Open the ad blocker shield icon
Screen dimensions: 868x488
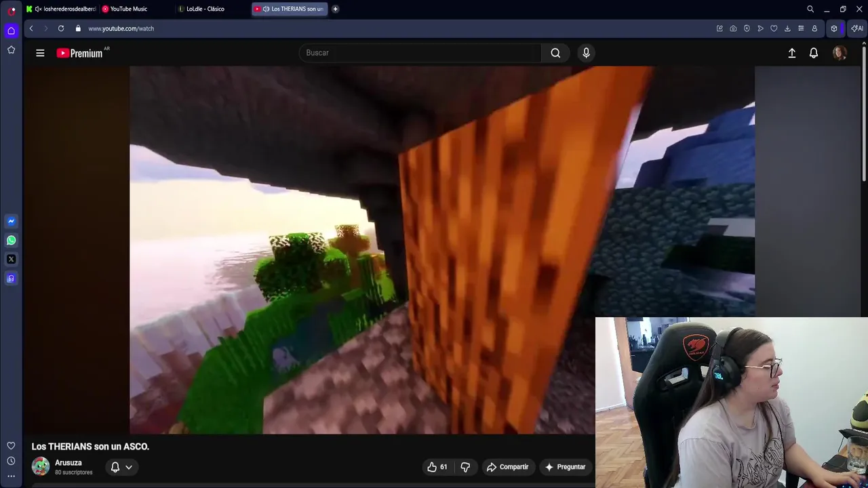coord(747,28)
